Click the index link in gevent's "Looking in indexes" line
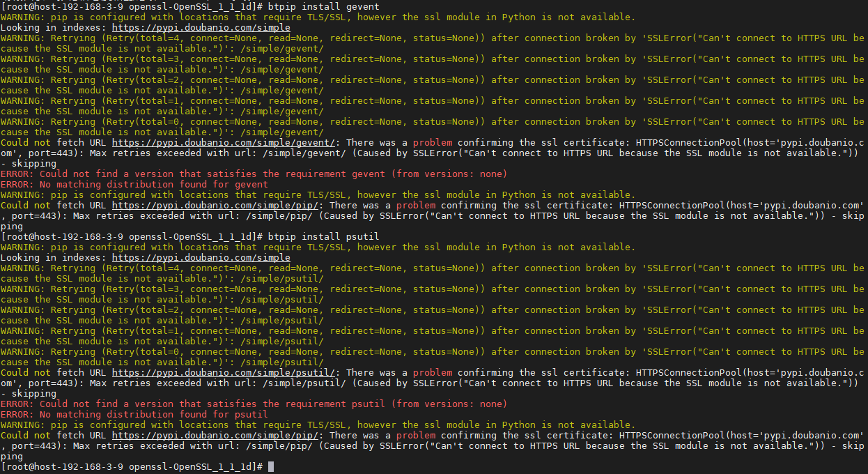 point(201,28)
